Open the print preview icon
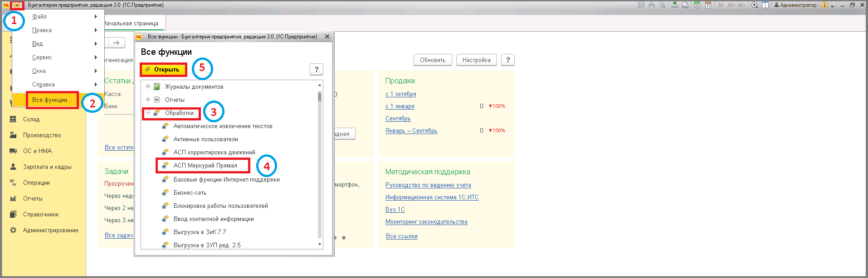This screenshot has width=868, height=278. click(x=663, y=5)
